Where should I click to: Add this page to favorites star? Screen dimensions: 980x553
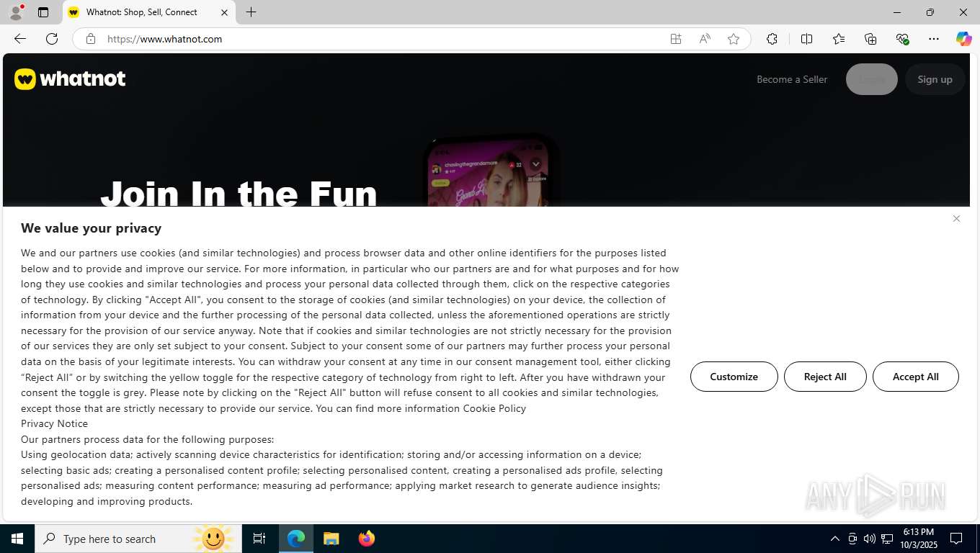(x=734, y=39)
